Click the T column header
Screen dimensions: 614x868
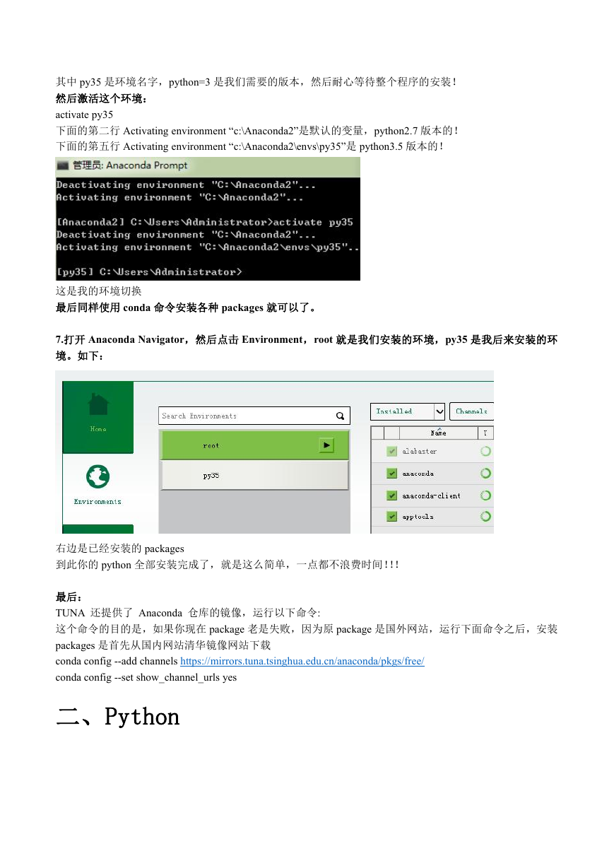pos(485,433)
